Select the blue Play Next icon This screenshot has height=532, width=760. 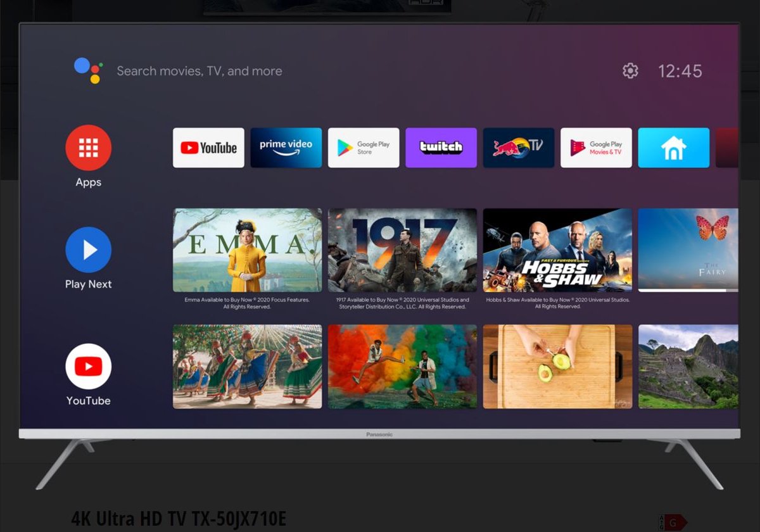pyautogui.click(x=88, y=250)
